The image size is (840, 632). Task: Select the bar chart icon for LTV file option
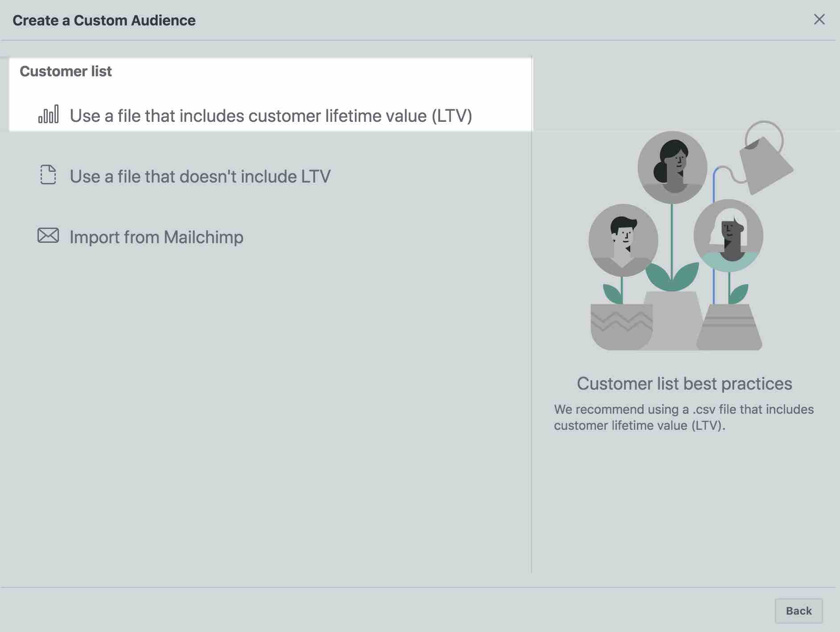pos(48,115)
